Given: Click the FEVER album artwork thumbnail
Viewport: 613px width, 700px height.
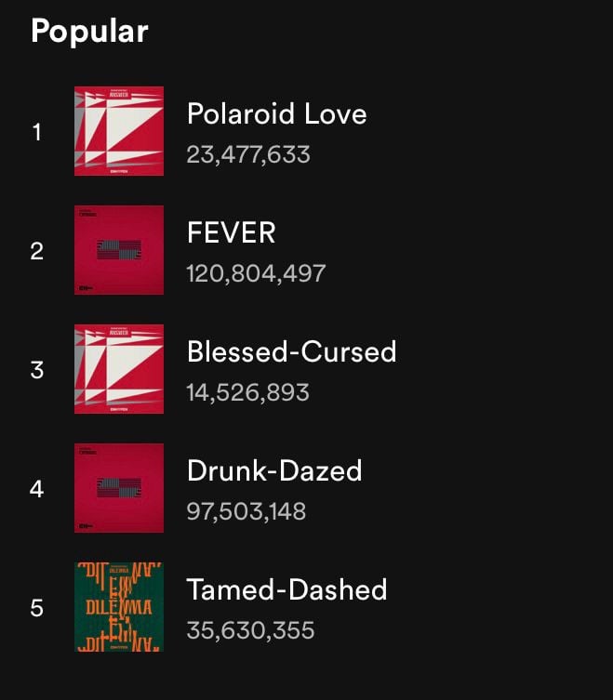Looking at the screenshot, I should coord(119,250).
